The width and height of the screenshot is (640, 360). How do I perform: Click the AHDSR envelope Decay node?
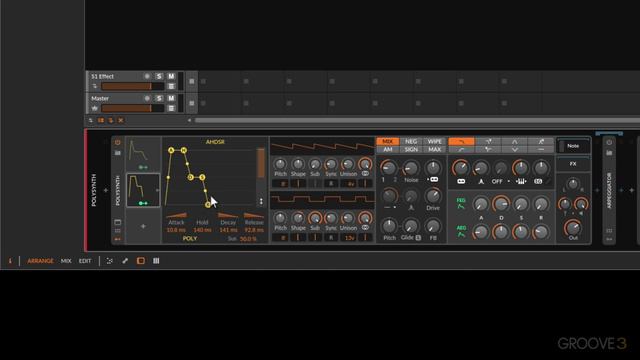tap(191, 177)
